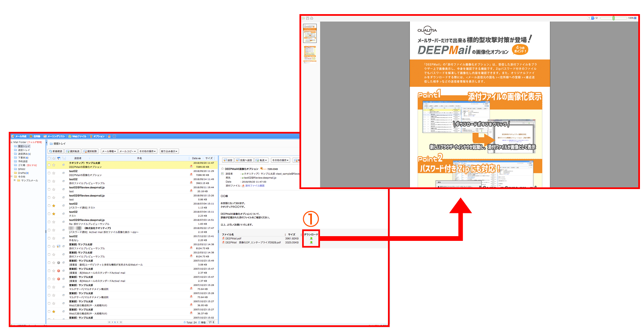
Task: Open the 絞り込み表示 filter dropdown
Action: (x=169, y=151)
